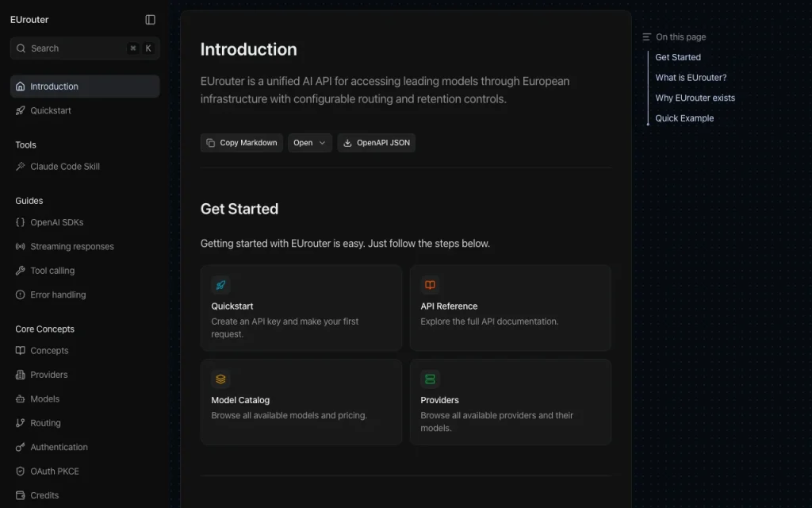The image size is (812, 508).
Task: Open the Error handling guide
Action: coord(85,294)
